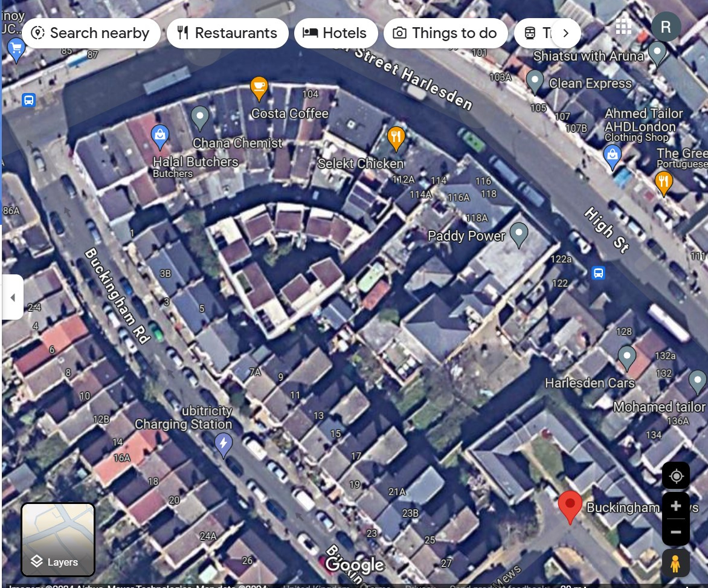The height and width of the screenshot is (588, 708).
Task: Click the Paddy Power text label
Action: (466, 236)
